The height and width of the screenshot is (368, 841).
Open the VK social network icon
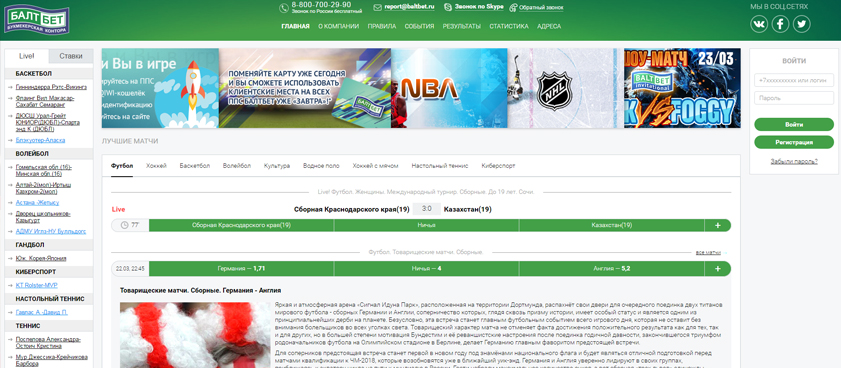[x=759, y=24]
